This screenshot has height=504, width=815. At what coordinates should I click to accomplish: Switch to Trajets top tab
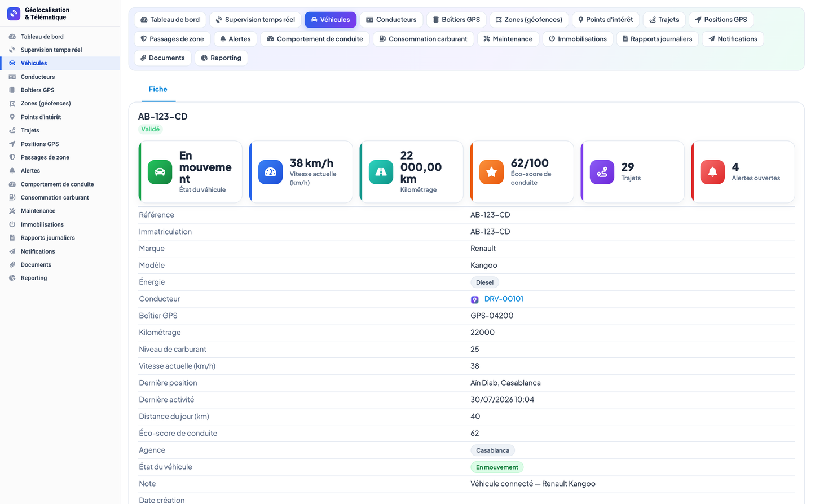tap(664, 20)
